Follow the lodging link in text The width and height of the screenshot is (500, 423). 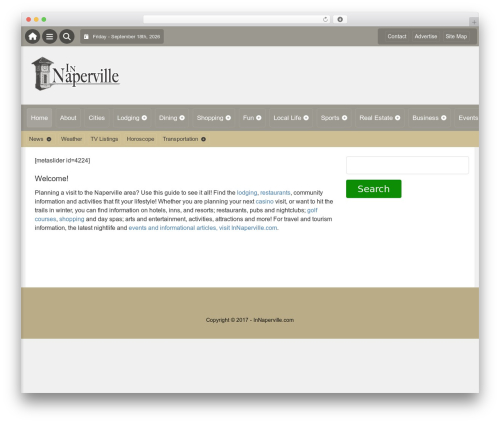(247, 193)
